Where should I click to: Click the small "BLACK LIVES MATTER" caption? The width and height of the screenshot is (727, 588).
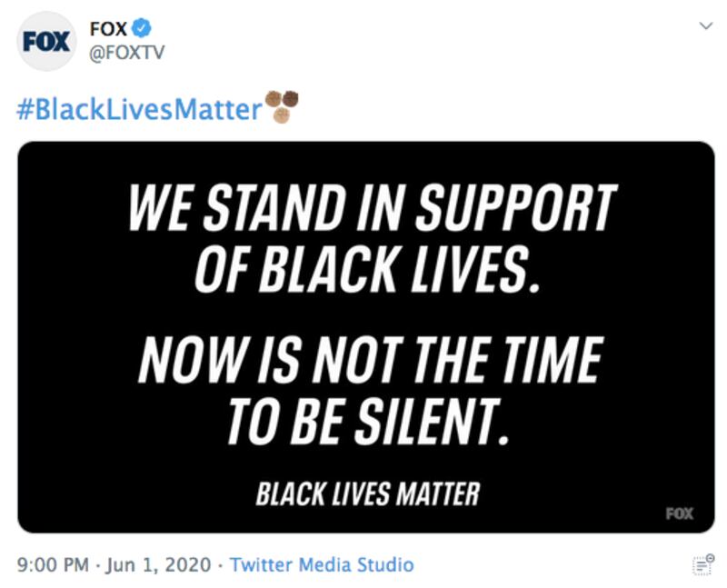pyautogui.click(x=367, y=493)
